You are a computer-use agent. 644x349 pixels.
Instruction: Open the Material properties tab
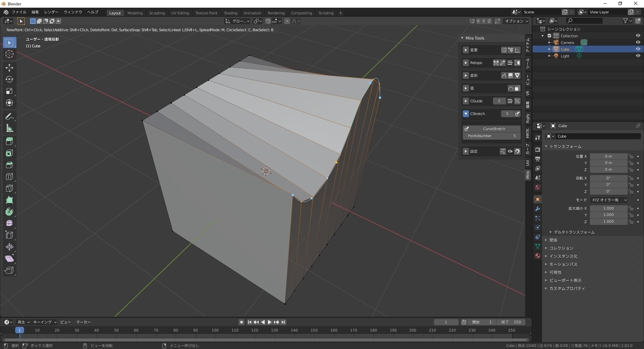pos(537,256)
